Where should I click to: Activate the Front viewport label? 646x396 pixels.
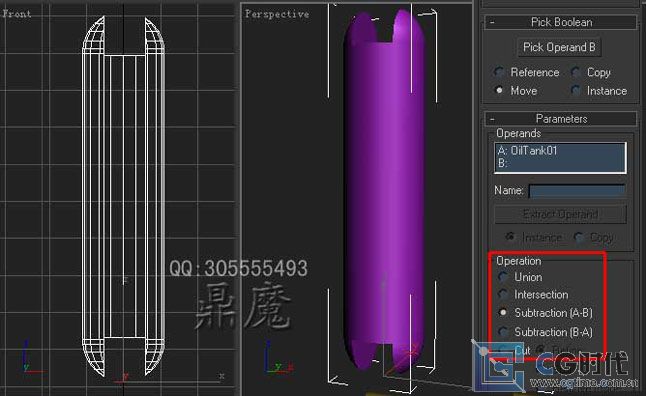(17, 14)
